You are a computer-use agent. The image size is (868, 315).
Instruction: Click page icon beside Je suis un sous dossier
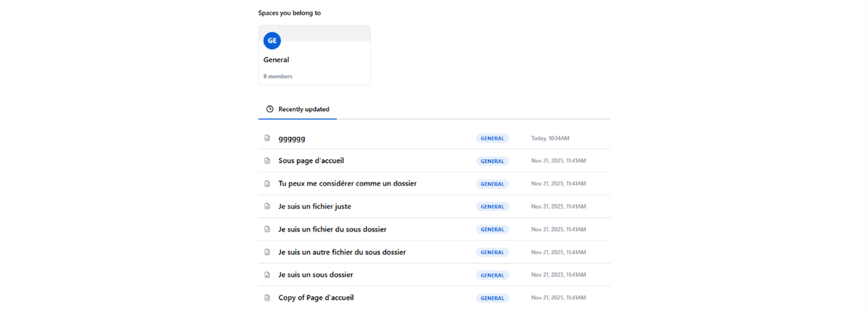tap(267, 275)
